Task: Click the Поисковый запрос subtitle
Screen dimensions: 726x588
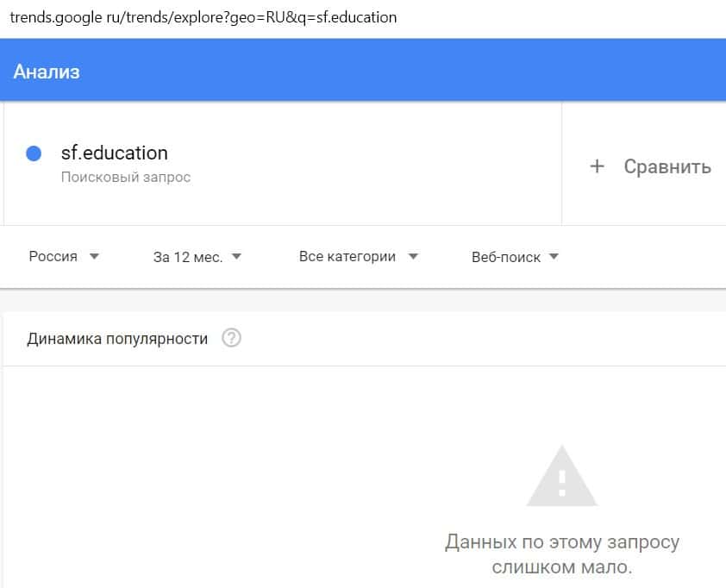Action: tap(126, 178)
